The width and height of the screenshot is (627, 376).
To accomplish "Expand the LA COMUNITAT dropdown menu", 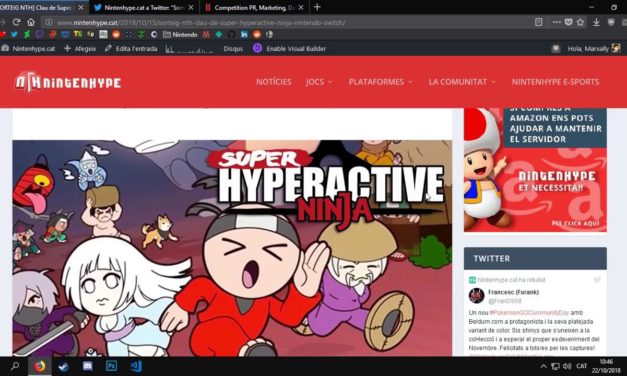I will 462,82.
